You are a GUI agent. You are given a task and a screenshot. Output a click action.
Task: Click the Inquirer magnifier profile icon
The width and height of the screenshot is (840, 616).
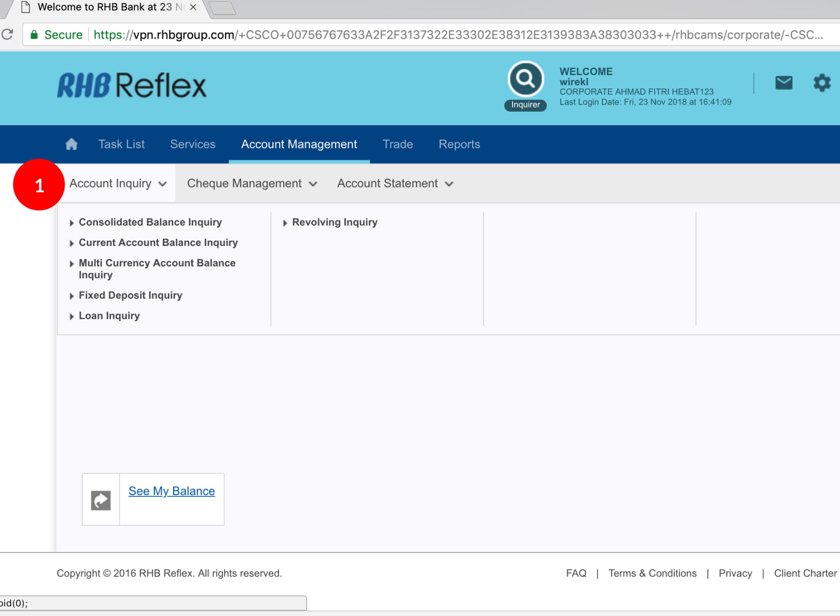pyautogui.click(x=525, y=79)
